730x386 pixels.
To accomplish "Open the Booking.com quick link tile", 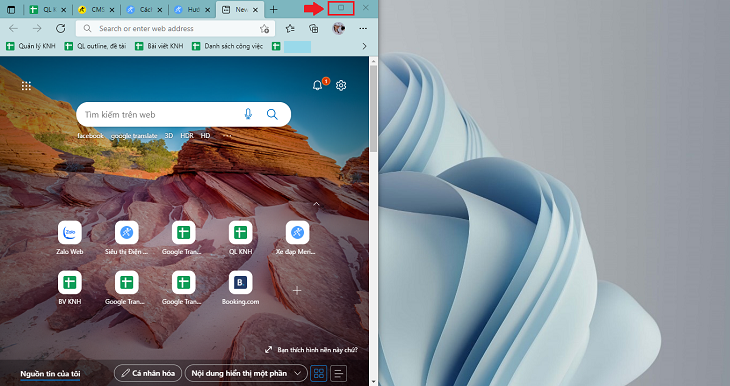I will point(240,288).
